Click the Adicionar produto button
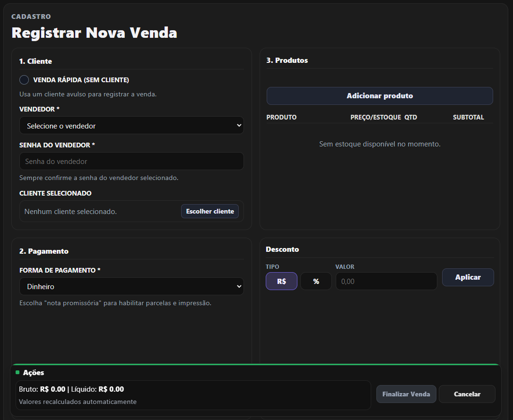 pos(380,96)
